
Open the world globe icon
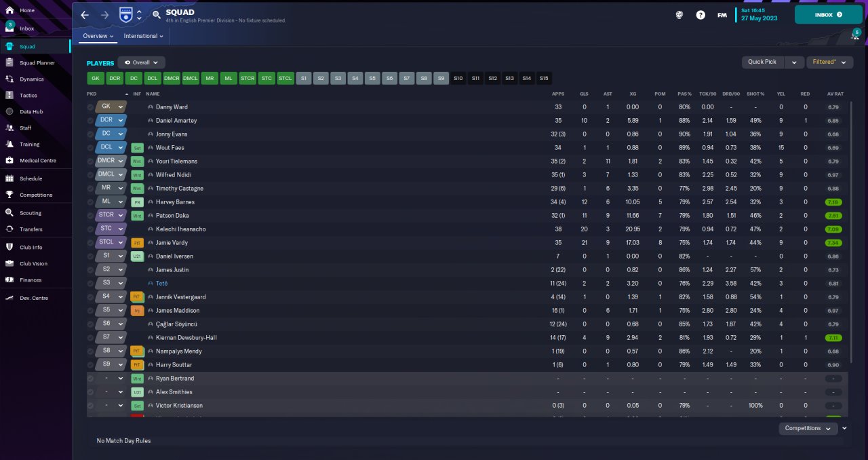point(678,14)
